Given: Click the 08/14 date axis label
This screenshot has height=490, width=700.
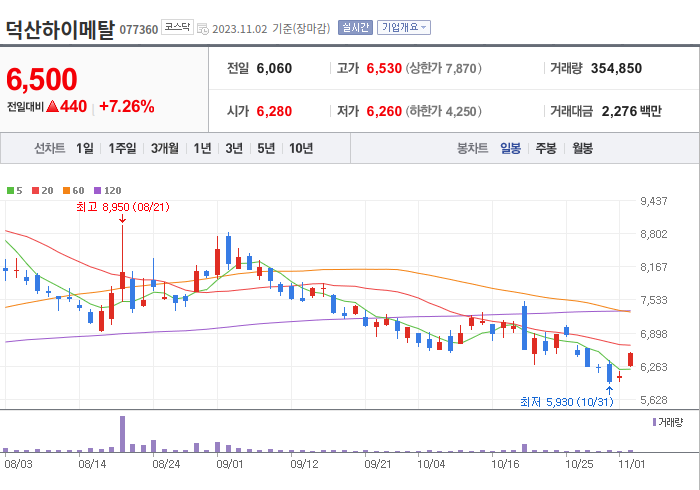Looking at the screenshot, I should tap(92, 464).
